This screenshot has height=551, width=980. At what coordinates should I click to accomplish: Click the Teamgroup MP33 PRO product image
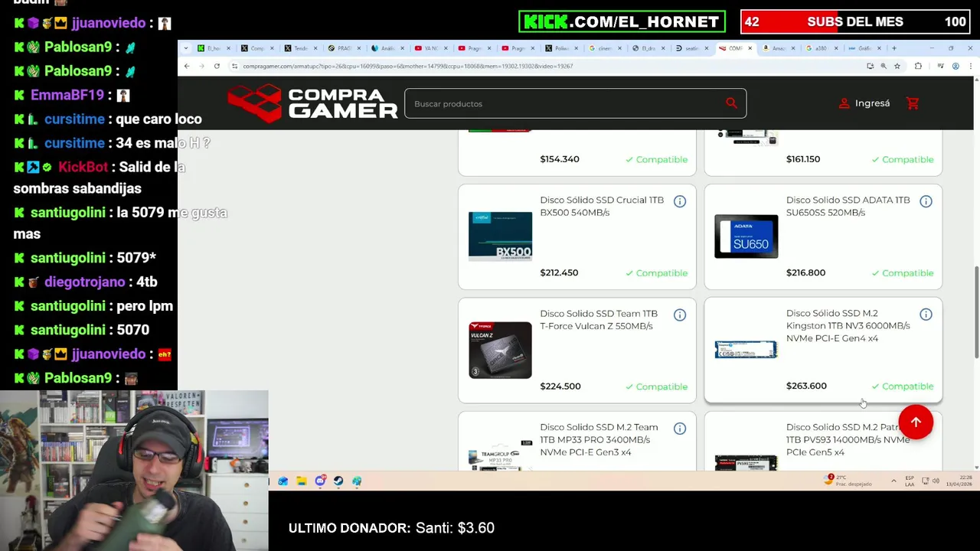500,455
